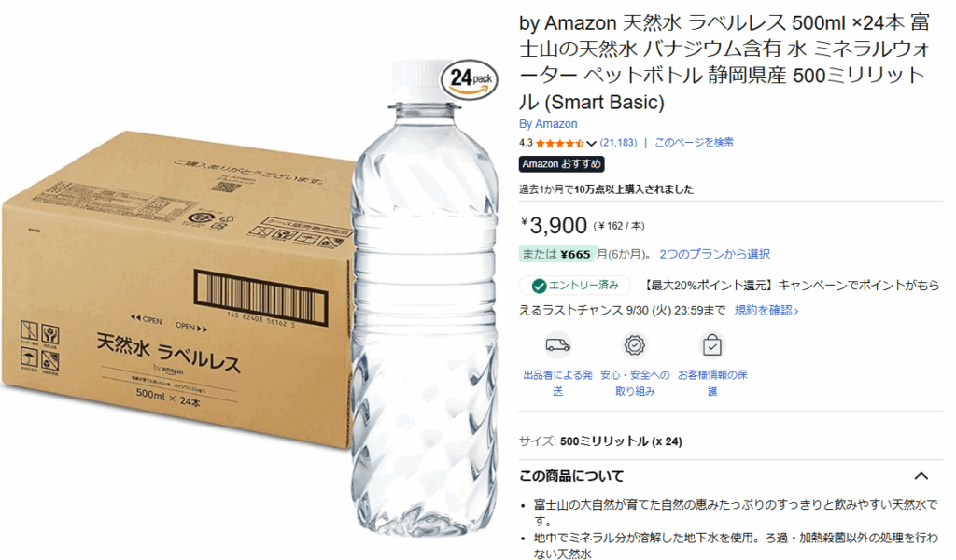Open rating breakdown dropdown arrow beside stars
Image resolution: width=956 pixels, height=560 pixels.
591,144
